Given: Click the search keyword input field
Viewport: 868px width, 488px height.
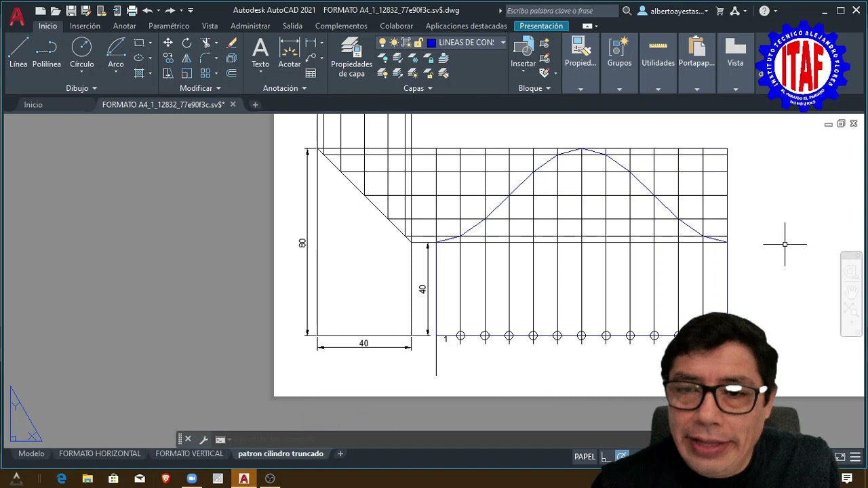Looking at the screenshot, I should tap(561, 11).
